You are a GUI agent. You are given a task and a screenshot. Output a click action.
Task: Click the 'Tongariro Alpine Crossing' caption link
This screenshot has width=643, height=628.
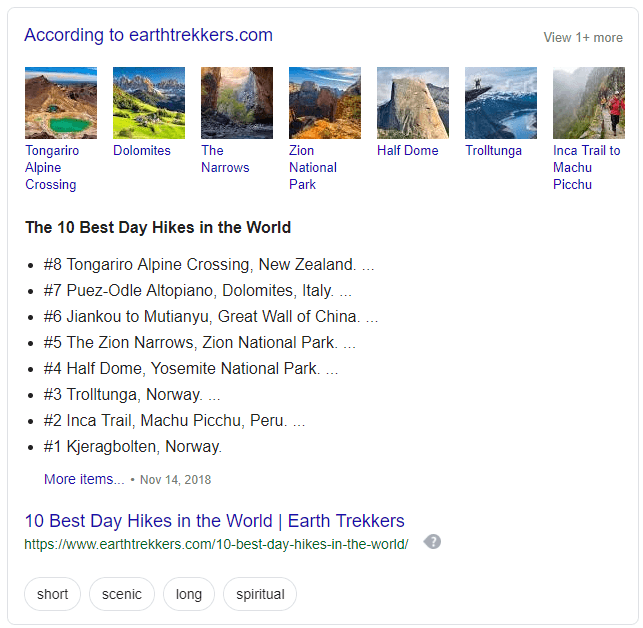(51, 167)
